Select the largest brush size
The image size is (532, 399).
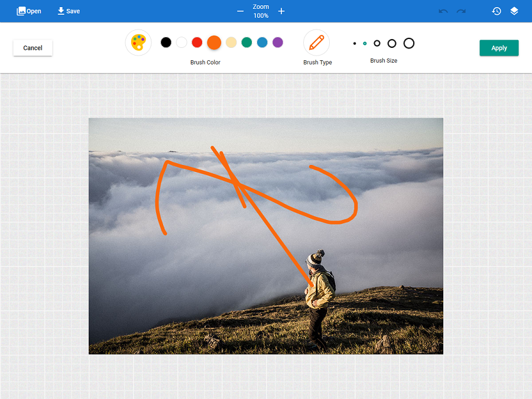pyautogui.click(x=409, y=43)
